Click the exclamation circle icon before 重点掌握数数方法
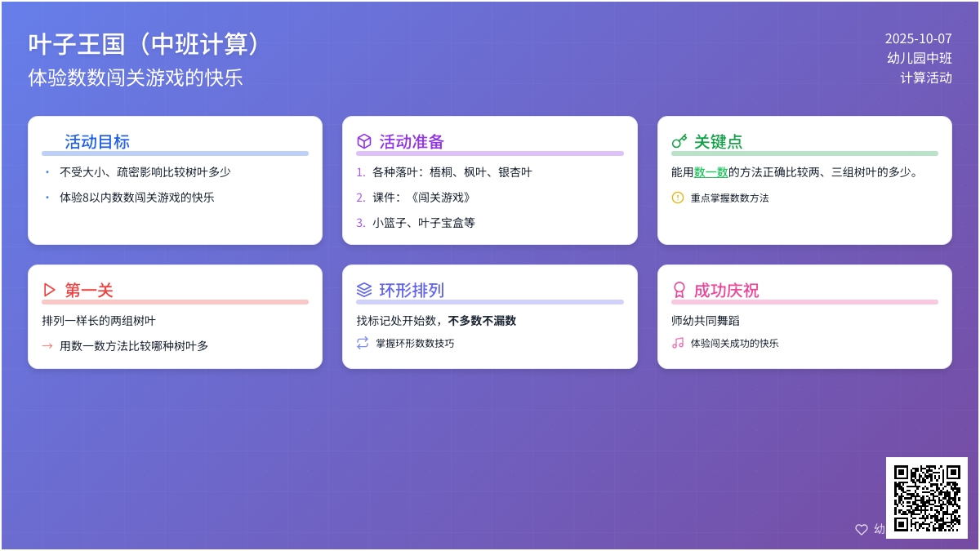Screen dimensions: 980x551 point(677,198)
